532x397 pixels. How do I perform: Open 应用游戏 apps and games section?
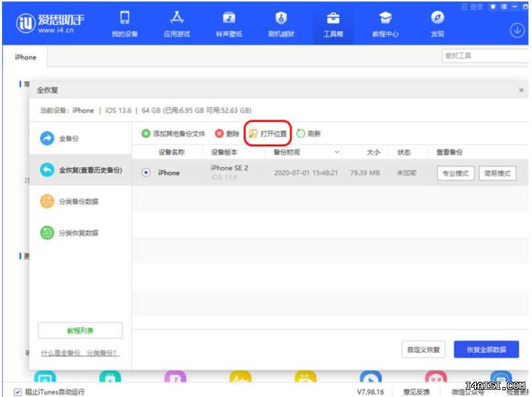(177, 24)
